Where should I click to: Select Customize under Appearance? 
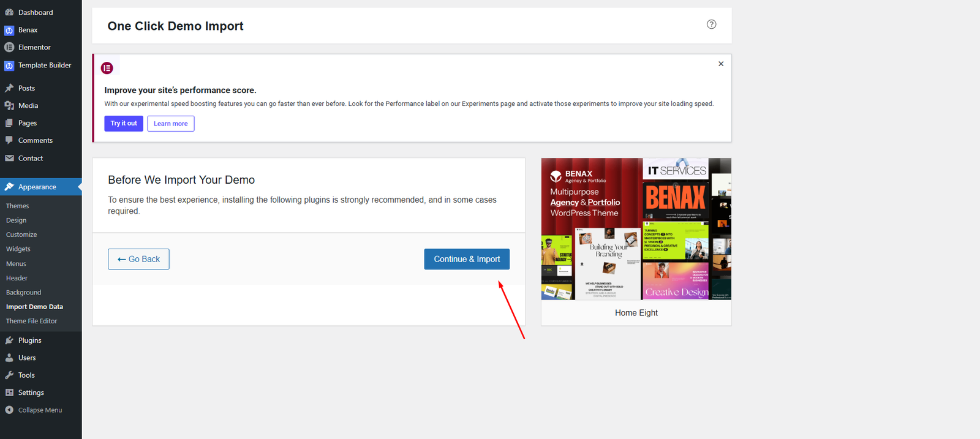[x=21, y=235]
